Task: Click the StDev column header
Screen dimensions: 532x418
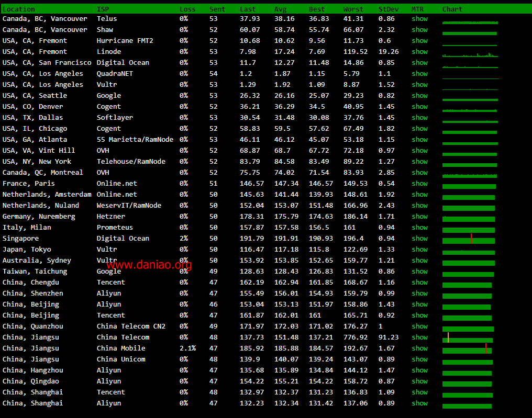Action: (389, 9)
